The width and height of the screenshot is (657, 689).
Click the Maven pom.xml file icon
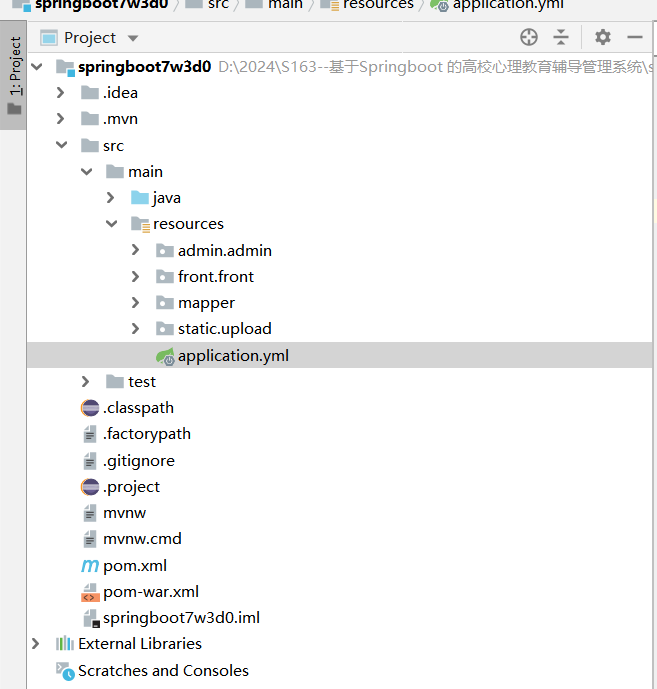[x=90, y=565]
